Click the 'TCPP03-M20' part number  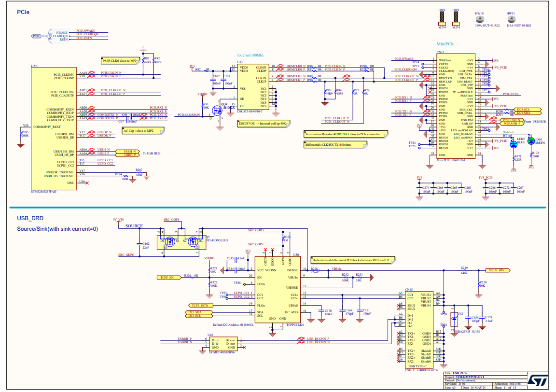[295, 324]
